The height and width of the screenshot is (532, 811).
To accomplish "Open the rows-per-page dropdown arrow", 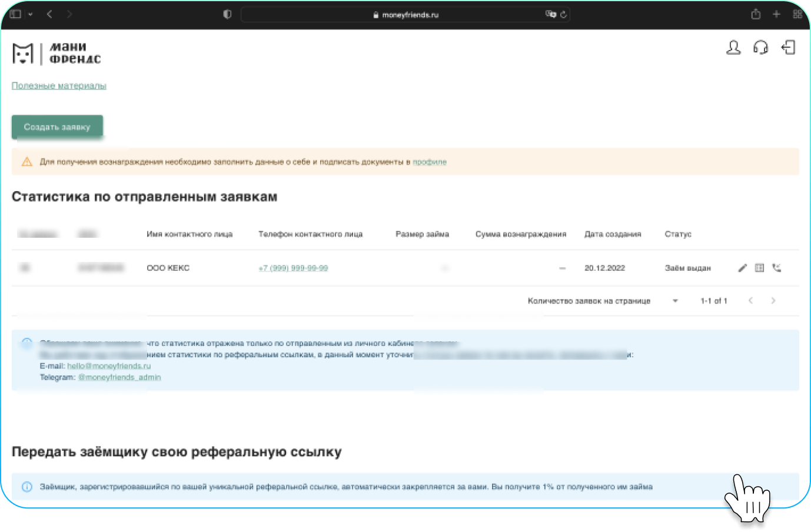I will [x=675, y=301].
